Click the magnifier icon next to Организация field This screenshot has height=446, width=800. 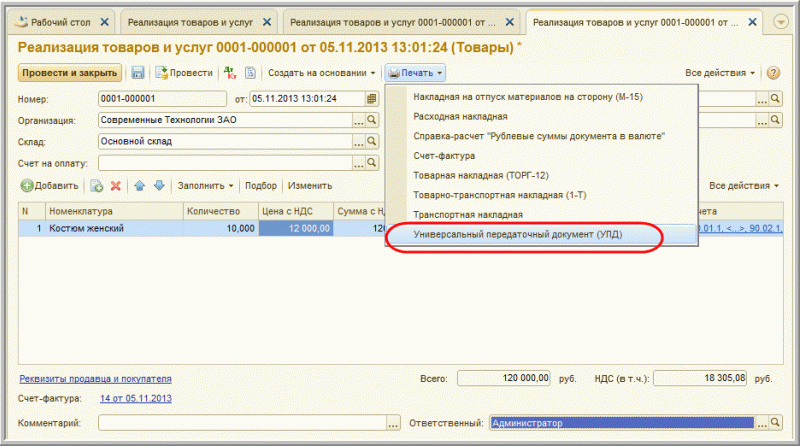tap(372, 120)
